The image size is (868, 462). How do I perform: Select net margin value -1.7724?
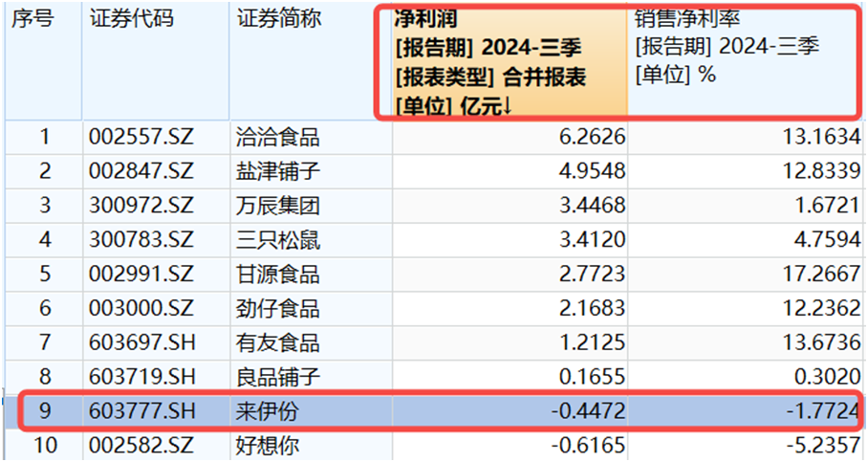822,411
